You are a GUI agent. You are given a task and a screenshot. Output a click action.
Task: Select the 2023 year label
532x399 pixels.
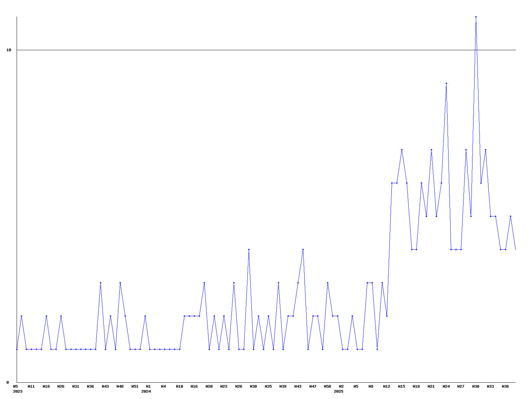click(x=18, y=392)
